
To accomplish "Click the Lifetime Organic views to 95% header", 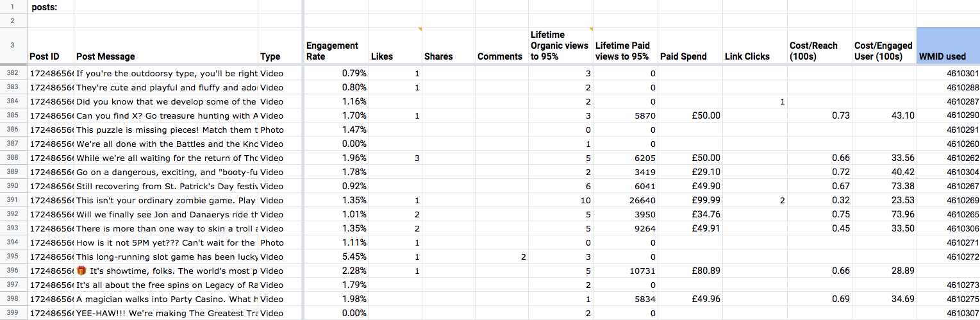I will click(561, 46).
